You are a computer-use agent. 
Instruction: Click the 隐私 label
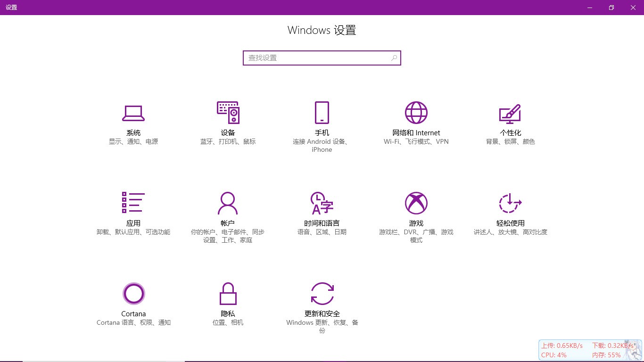[x=228, y=314]
